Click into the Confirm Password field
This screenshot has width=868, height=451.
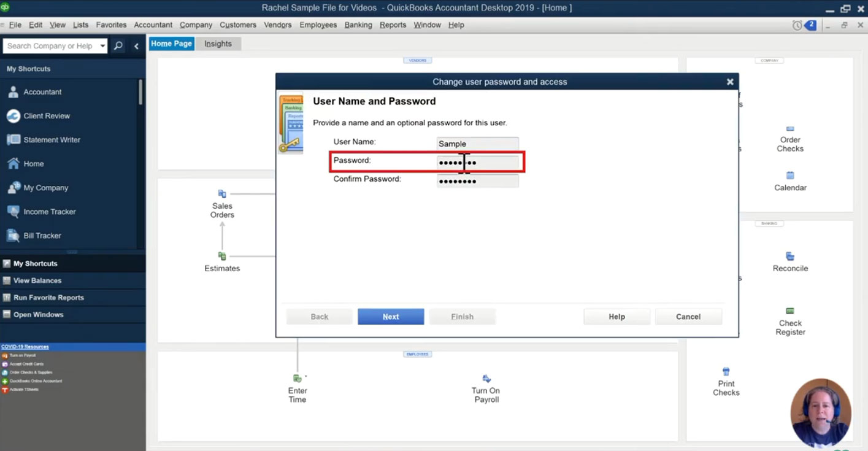point(477,181)
